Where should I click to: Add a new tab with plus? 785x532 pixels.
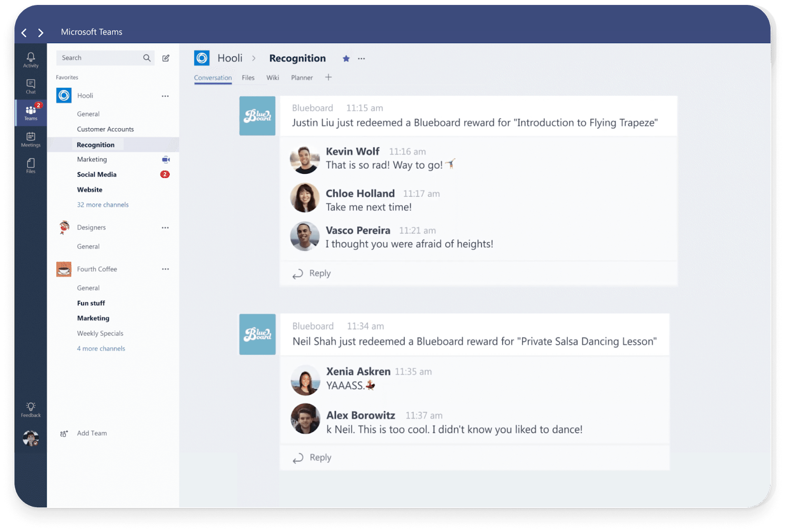(329, 77)
